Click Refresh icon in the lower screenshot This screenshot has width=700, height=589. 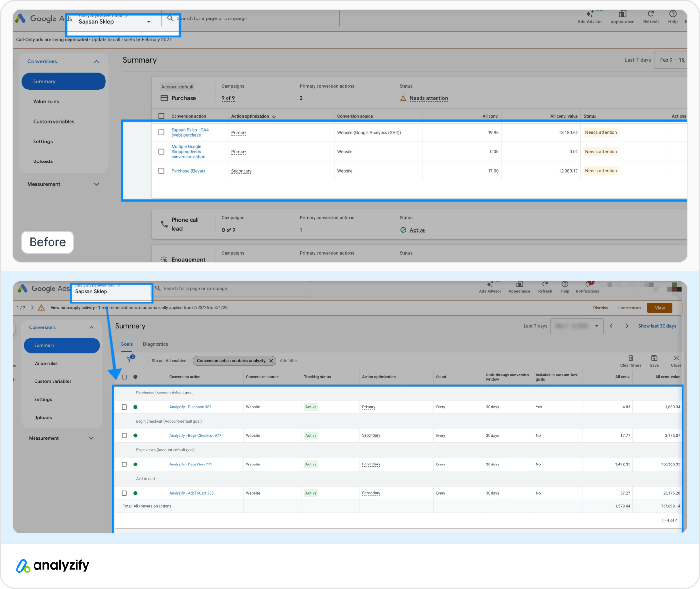(545, 284)
